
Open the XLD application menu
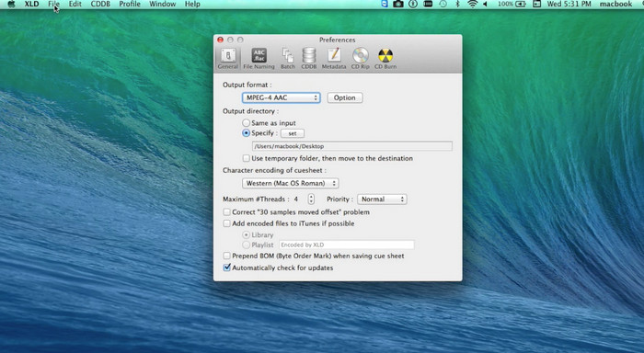pos(31,4)
